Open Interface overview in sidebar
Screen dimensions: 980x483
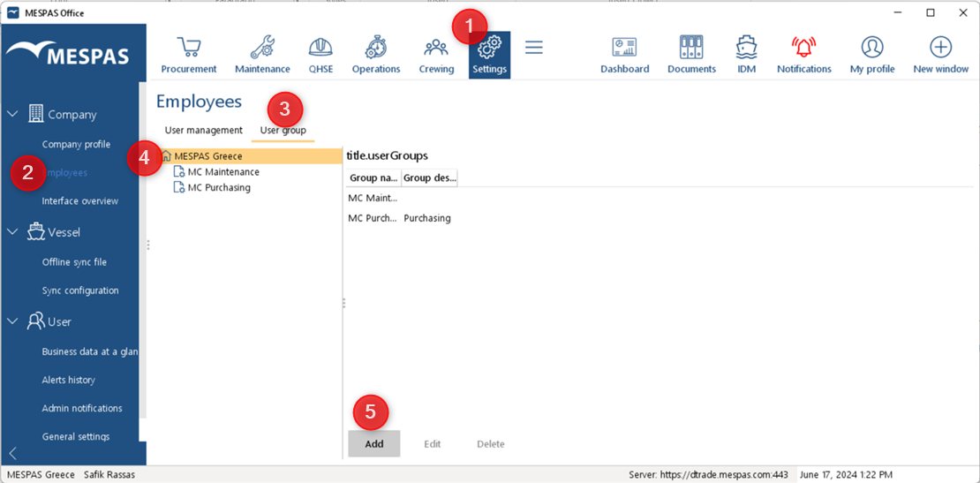[80, 201]
